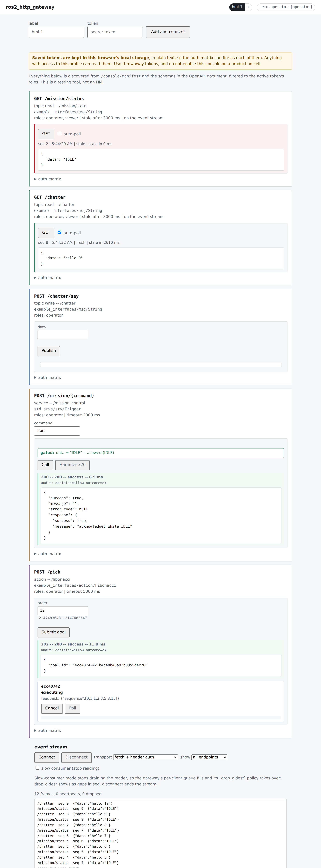321x868 pixels.
Task: Expand auth matrix under GET /chatter
Action: [x=47, y=278]
